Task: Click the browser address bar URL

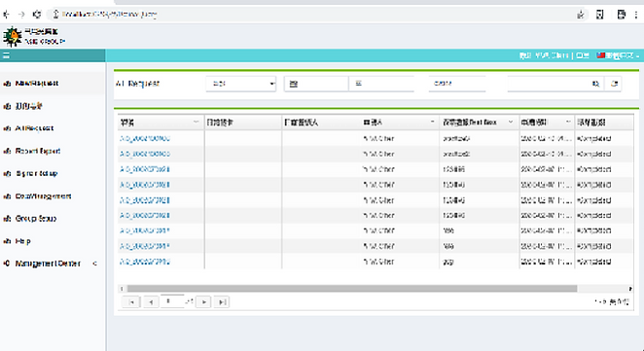Action: [x=109, y=15]
